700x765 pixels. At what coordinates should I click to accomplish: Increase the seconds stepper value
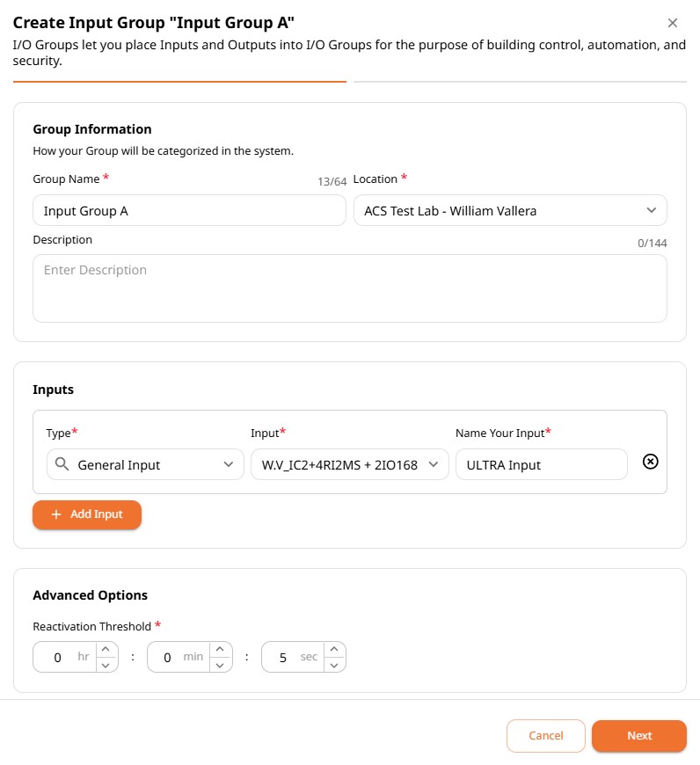334,650
